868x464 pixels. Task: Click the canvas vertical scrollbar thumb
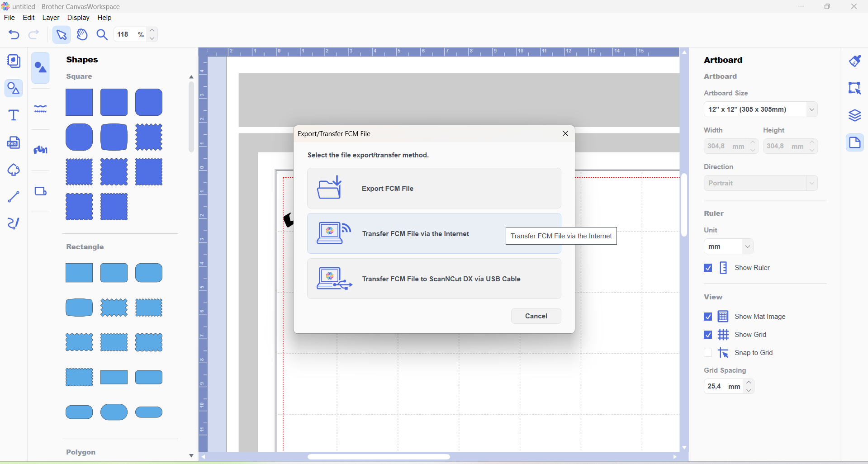click(x=684, y=205)
